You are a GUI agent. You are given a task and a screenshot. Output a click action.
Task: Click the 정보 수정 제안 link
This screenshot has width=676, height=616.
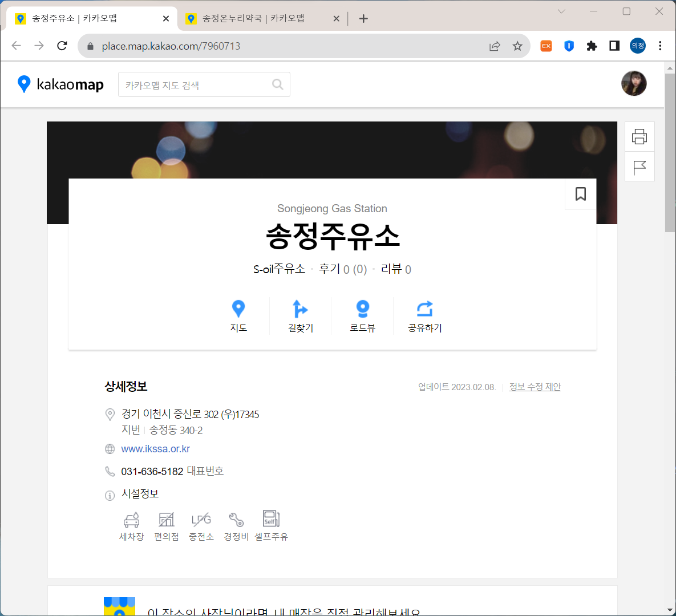tap(535, 387)
